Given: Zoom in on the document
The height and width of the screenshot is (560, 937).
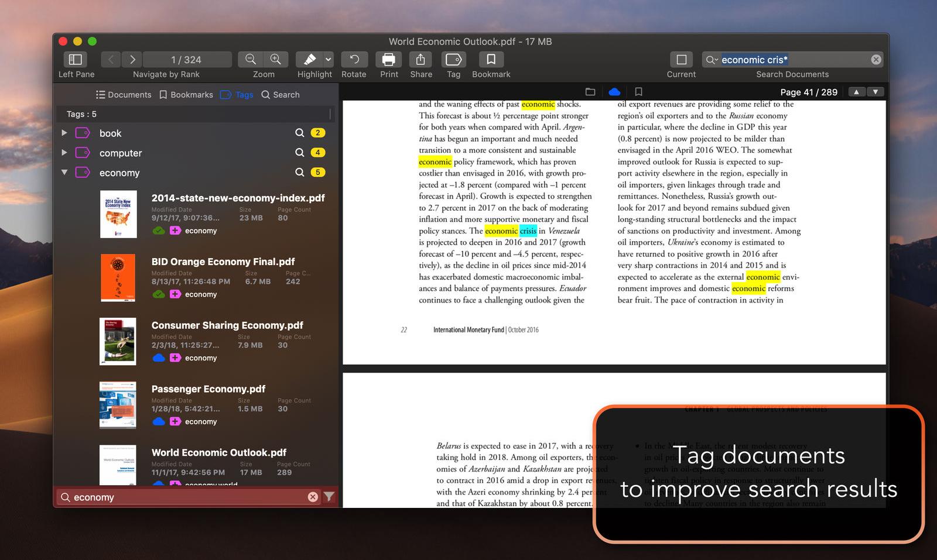Looking at the screenshot, I should pos(276,59).
